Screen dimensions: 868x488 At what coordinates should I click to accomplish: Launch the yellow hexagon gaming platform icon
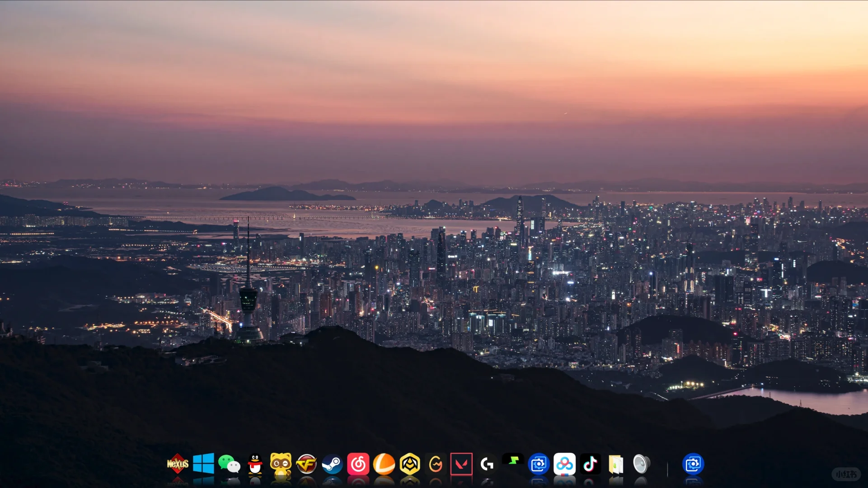point(410,464)
